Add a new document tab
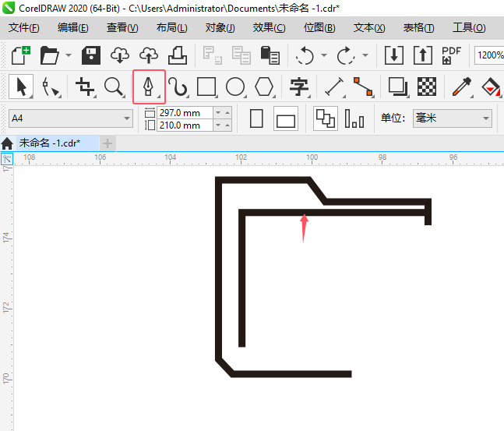This screenshot has height=431, width=504. click(x=107, y=143)
